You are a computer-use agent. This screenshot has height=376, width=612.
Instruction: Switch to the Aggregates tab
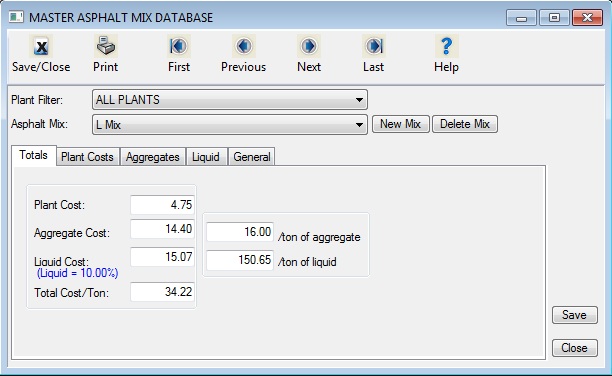(x=153, y=157)
